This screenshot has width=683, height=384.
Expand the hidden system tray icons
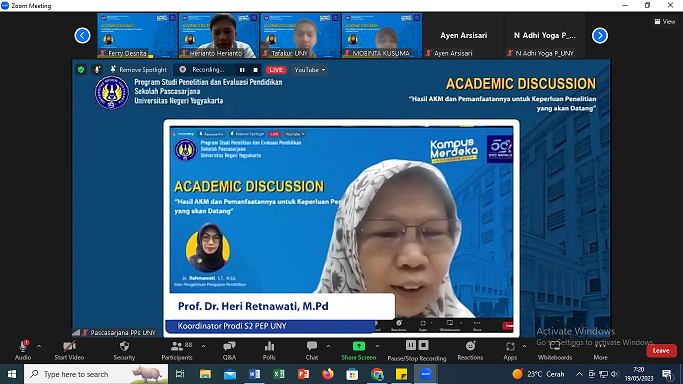coord(579,374)
